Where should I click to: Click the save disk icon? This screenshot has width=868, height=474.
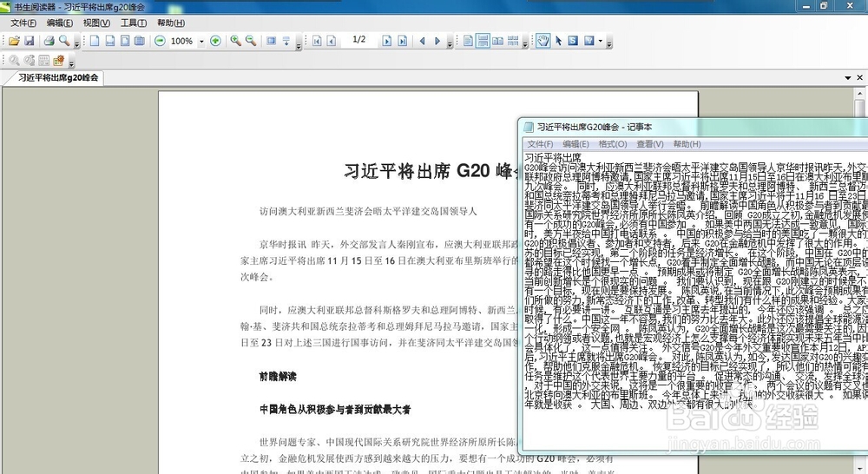[30, 41]
